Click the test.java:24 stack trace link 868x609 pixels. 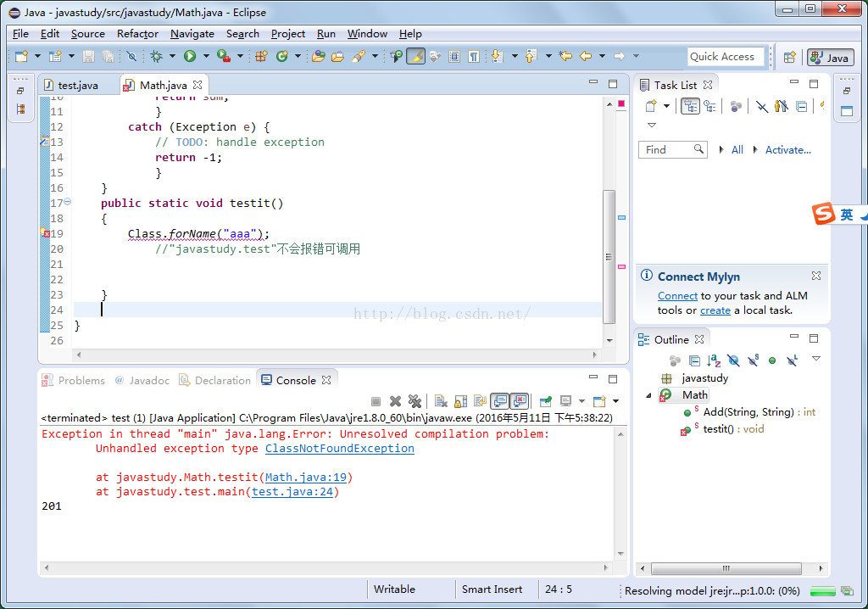click(x=292, y=491)
